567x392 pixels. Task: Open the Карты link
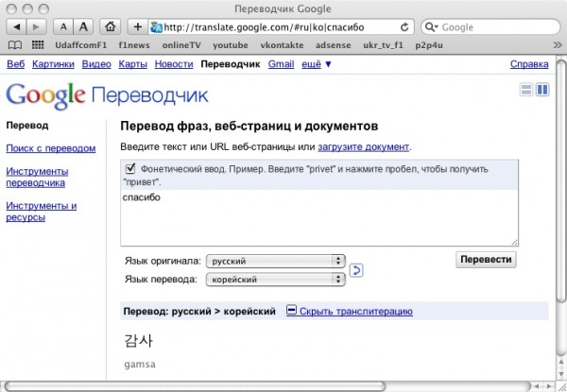coord(133,64)
